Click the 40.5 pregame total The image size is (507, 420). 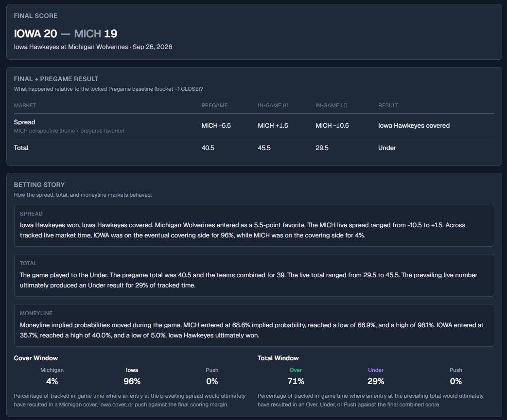(x=208, y=148)
